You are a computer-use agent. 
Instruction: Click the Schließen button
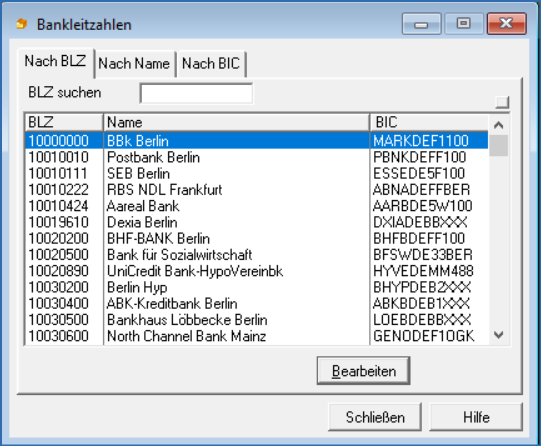coord(375,417)
